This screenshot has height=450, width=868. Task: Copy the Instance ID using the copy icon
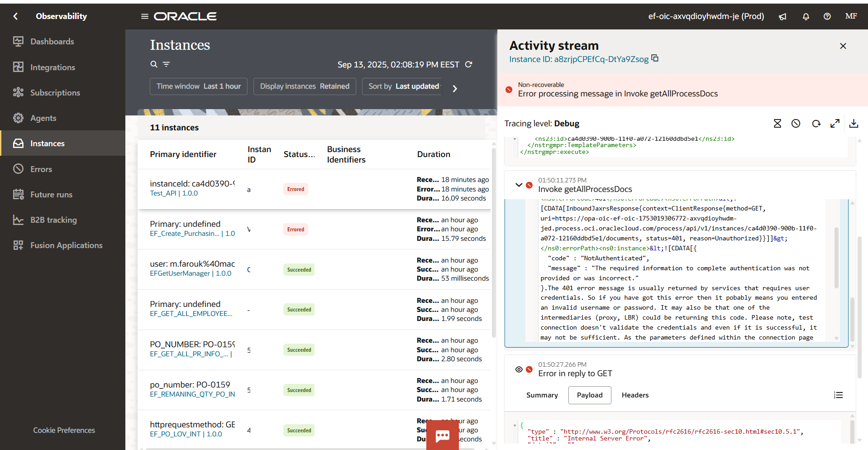[x=655, y=58]
